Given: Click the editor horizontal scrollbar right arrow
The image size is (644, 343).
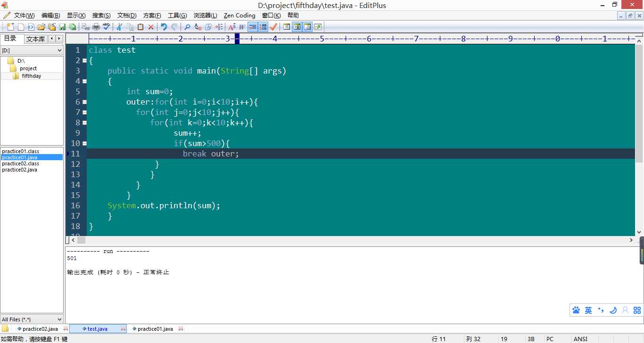Looking at the screenshot, I should point(631,240).
